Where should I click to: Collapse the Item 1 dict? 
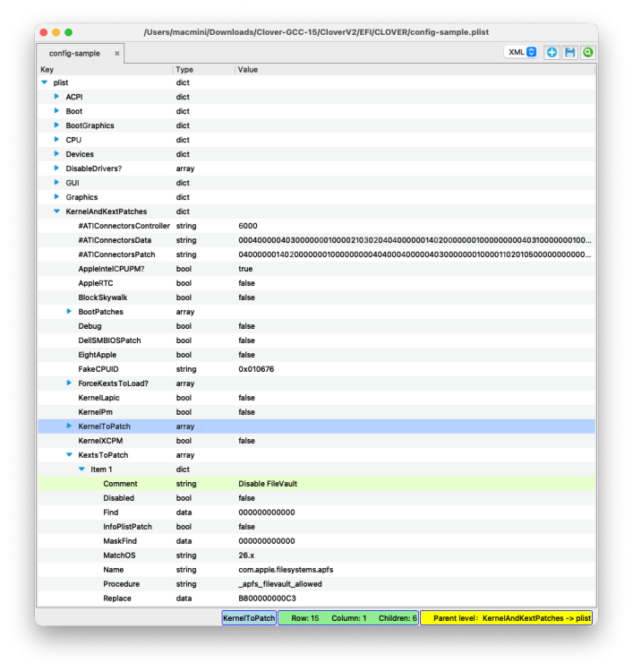tap(81, 470)
